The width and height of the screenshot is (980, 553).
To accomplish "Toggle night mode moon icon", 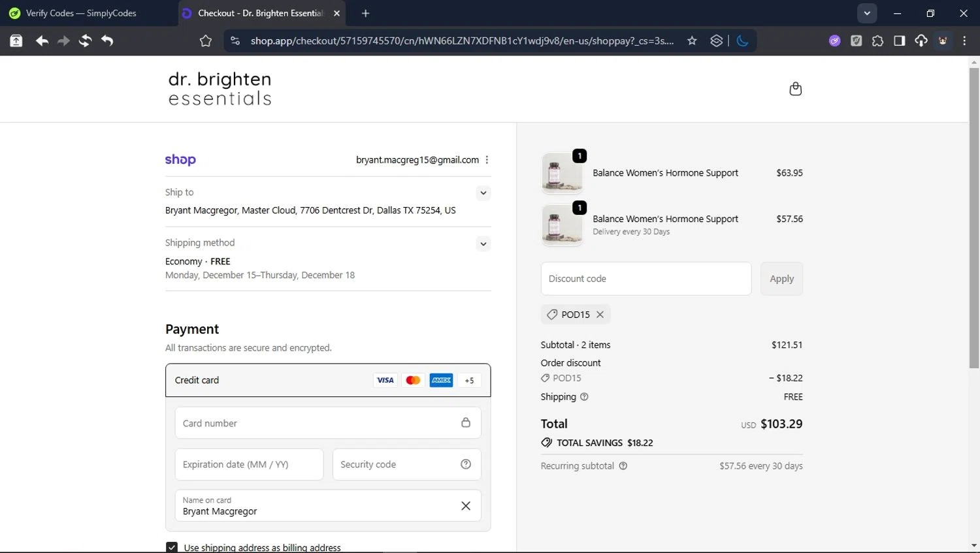I will [743, 40].
